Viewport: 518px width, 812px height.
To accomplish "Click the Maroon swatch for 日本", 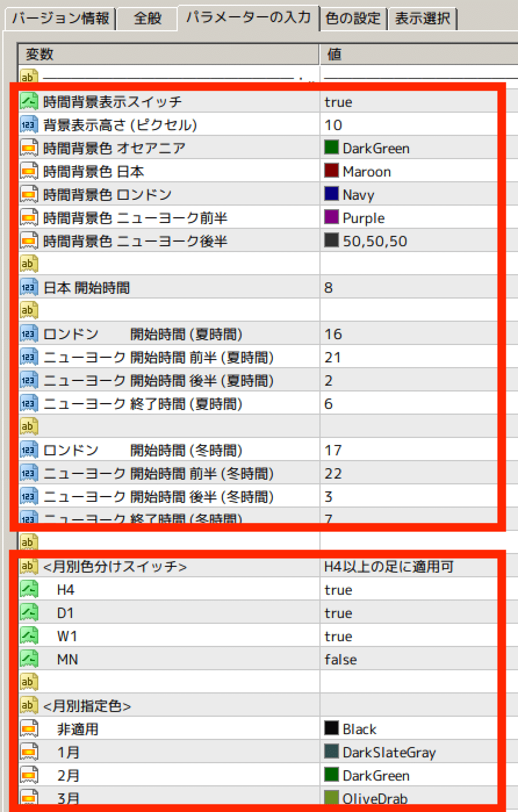I will point(332,171).
